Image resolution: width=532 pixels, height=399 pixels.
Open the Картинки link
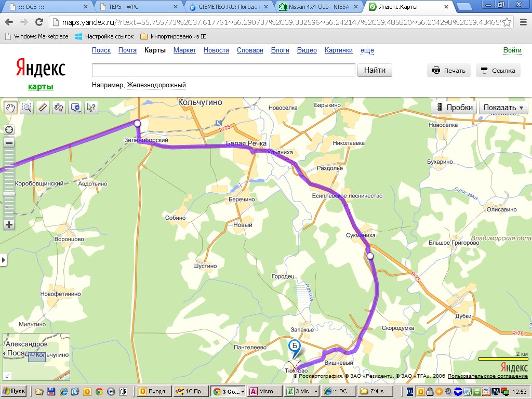[338, 50]
